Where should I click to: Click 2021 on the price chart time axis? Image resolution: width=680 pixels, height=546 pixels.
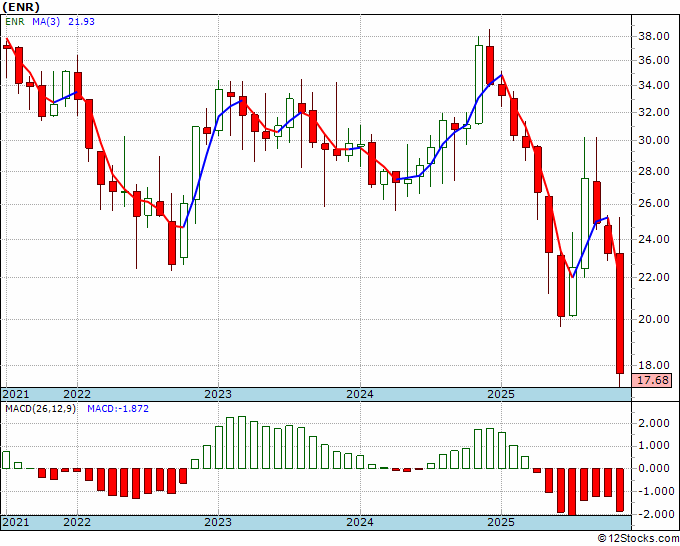[16, 394]
